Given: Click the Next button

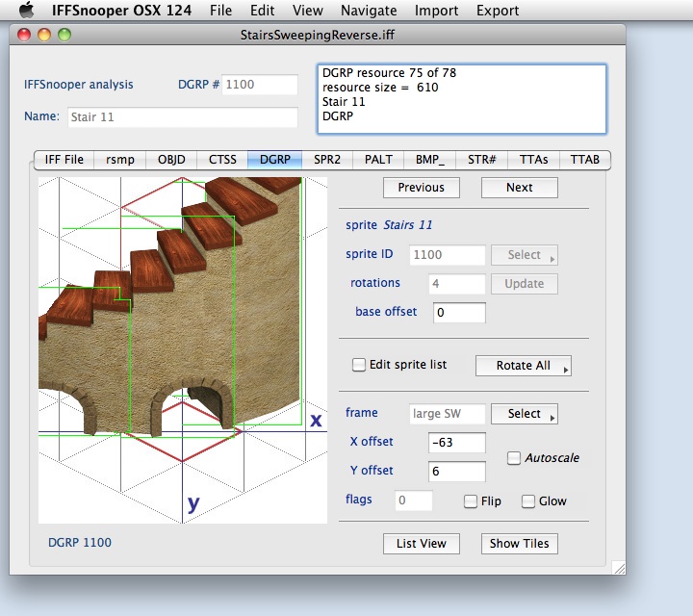Looking at the screenshot, I should click(x=519, y=188).
